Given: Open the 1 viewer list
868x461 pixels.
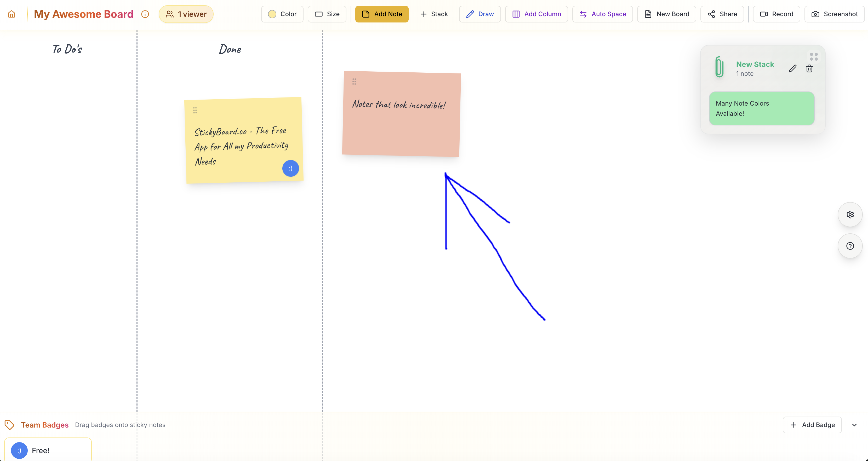Looking at the screenshot, I should click(x=186, y=14).
